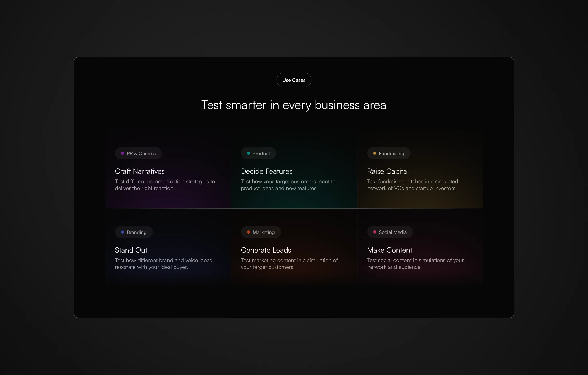The image size is (588, 375).
Task: Select the Fundraising tag
Action: [391, 153]
